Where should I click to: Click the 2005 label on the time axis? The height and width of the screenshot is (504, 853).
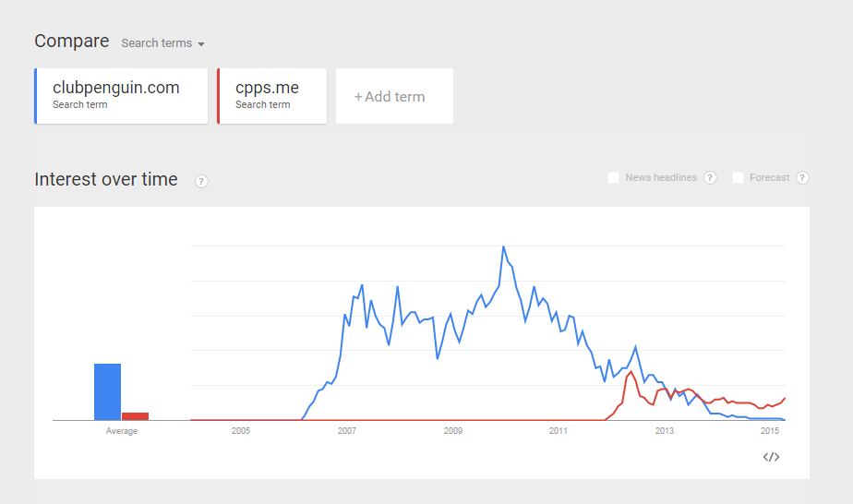(x=241, y=431)
